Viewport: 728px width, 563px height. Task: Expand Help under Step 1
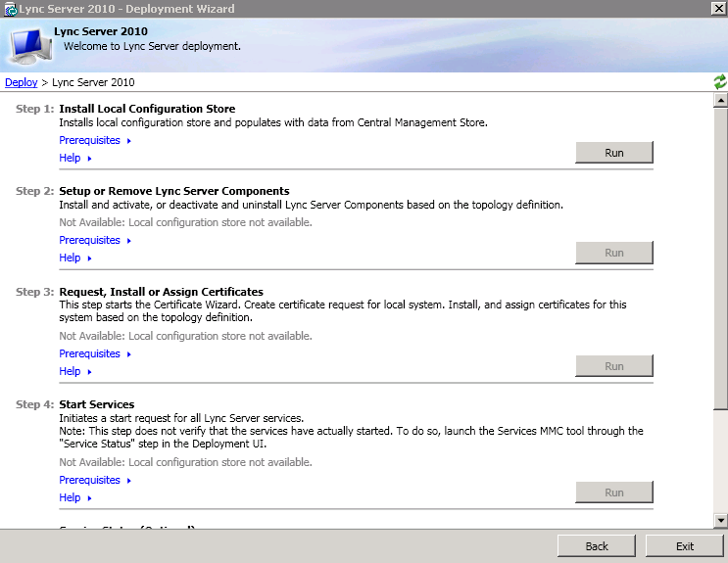pyautogui.click(x=75, y=158)
